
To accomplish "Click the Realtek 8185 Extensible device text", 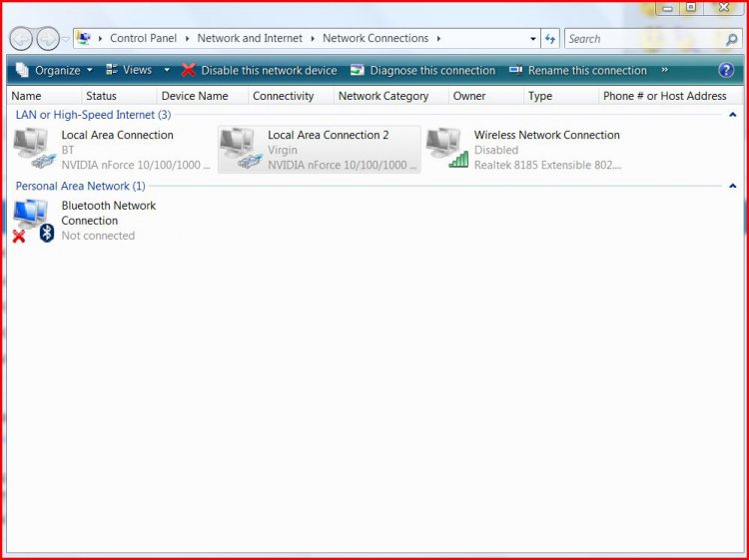I will pos(547,165).
